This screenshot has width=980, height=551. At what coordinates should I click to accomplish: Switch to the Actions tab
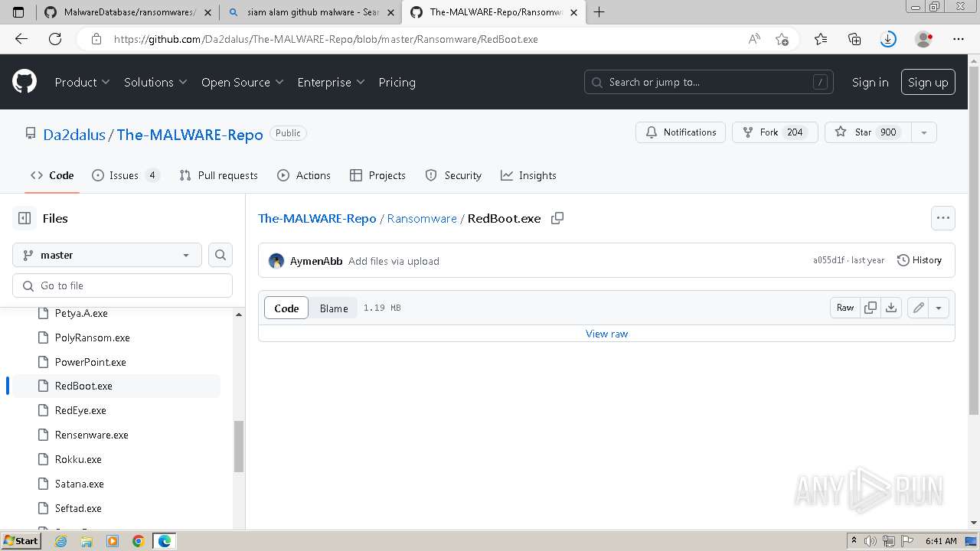pyautogui.click(x=304, y=175)
